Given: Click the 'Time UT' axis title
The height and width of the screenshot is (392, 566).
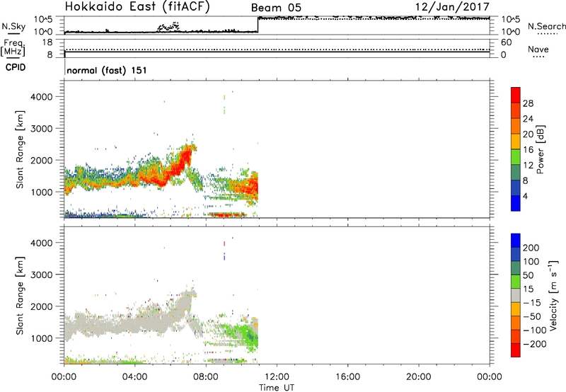Looking at the screenshot, I should [277, 388].
